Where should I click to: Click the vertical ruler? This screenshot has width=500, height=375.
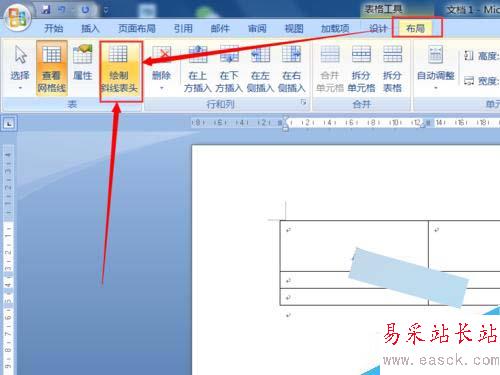coord(8,260)
